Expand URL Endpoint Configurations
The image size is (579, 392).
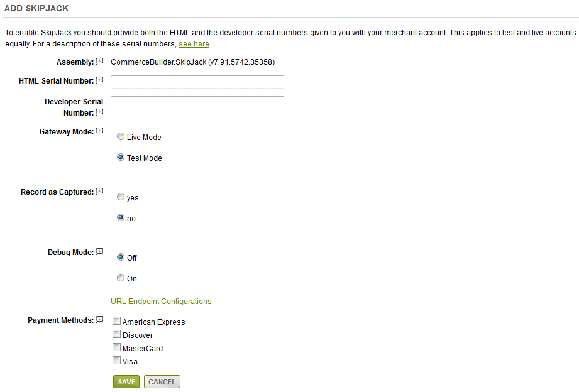point(161,302)
